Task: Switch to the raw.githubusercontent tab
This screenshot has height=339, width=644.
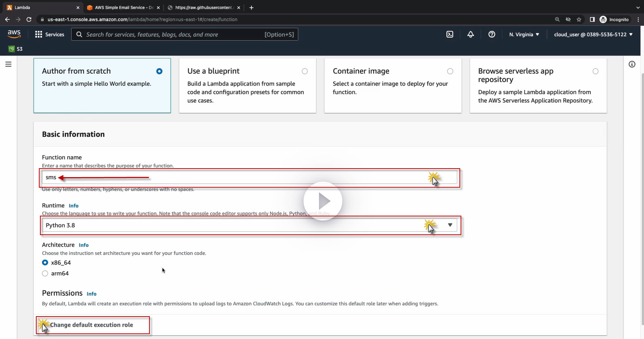Action: [x=204, y=7]
